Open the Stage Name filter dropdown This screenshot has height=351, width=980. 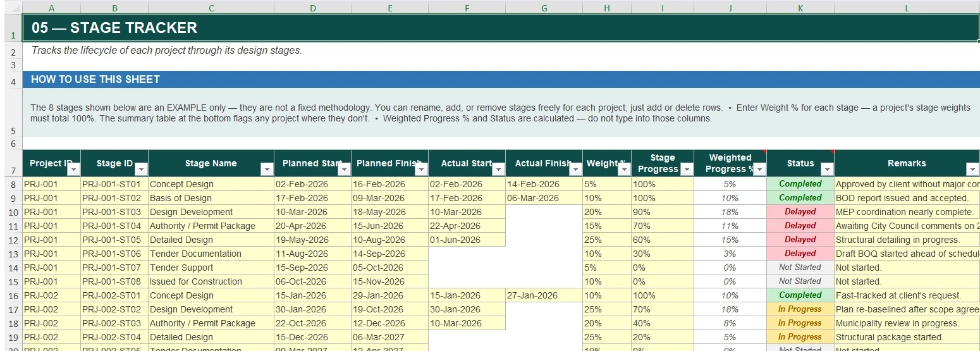(267, 169)
